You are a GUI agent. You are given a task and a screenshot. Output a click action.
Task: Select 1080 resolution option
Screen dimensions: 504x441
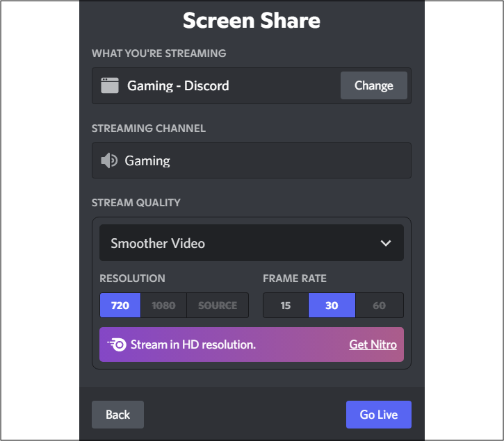click(x=163, y=305)
